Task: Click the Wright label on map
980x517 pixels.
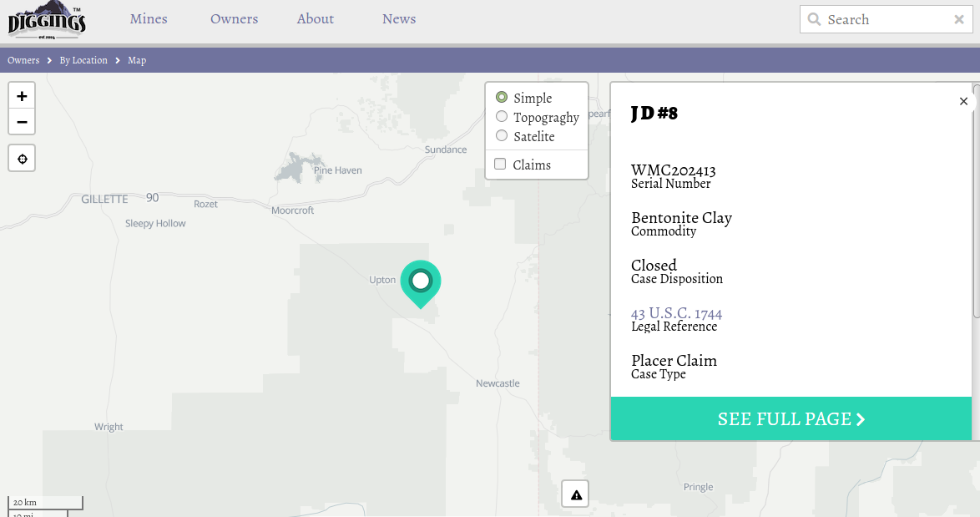Action: click(x=109, y=427)
